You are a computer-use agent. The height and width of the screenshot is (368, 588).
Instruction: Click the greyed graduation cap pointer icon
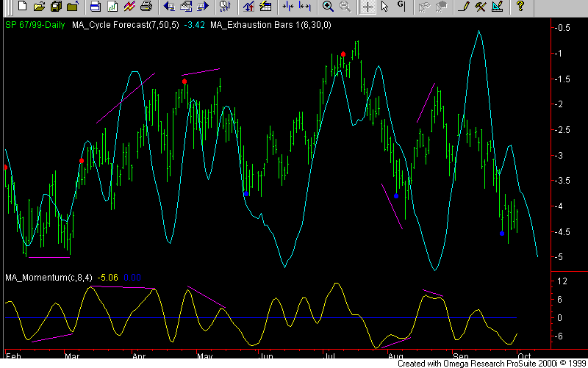pos(441,6)
